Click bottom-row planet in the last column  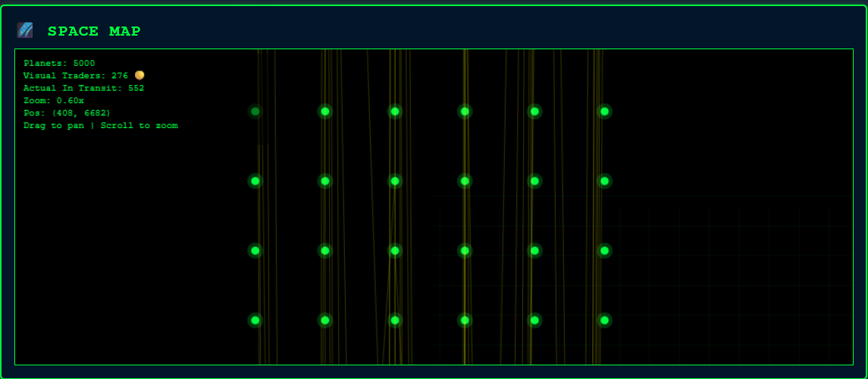point(604,321)
